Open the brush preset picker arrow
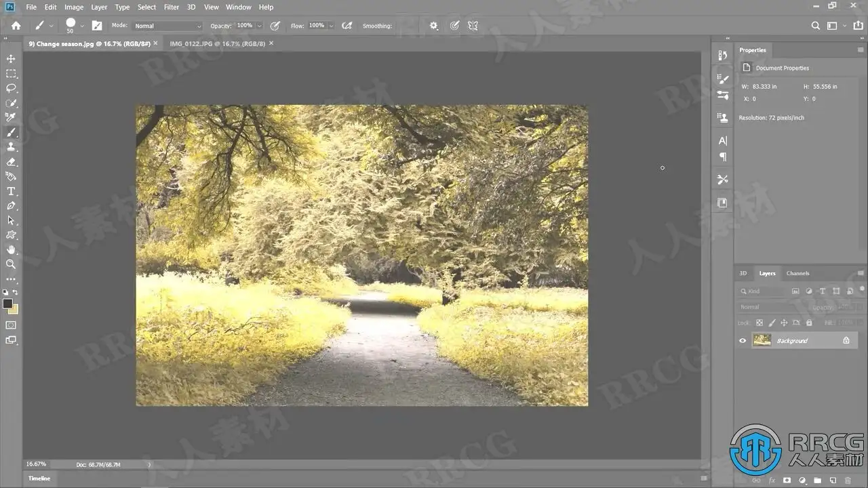 (82, 26)
